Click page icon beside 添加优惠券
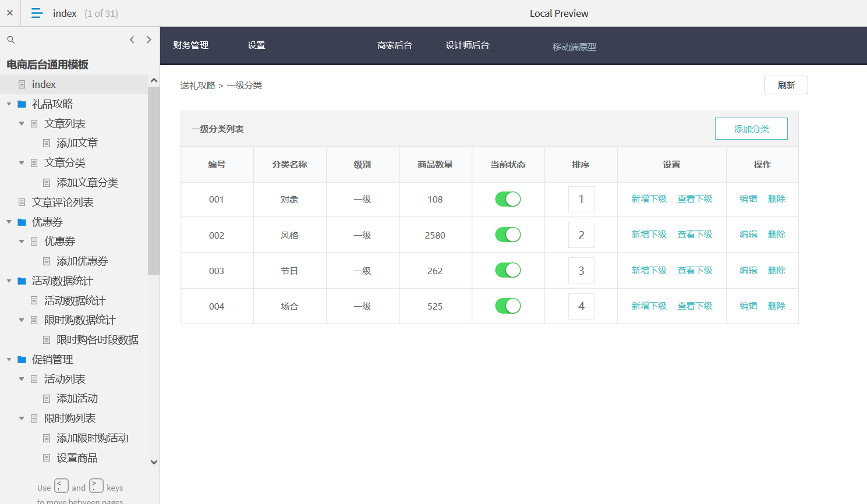867x504 pixels. point(47,261)
